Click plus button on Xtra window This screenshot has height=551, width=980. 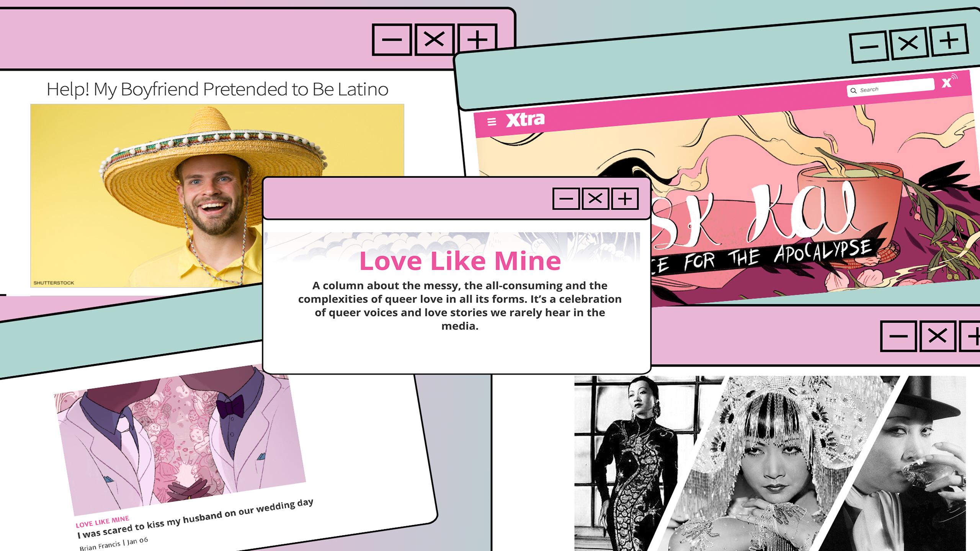click(x=949, y=40)
